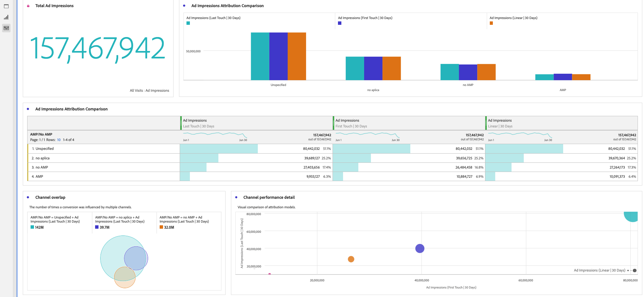Click the blue dot beside Channel overlap title
Viewport: 644px width, 297px height.
pos(28,197)
